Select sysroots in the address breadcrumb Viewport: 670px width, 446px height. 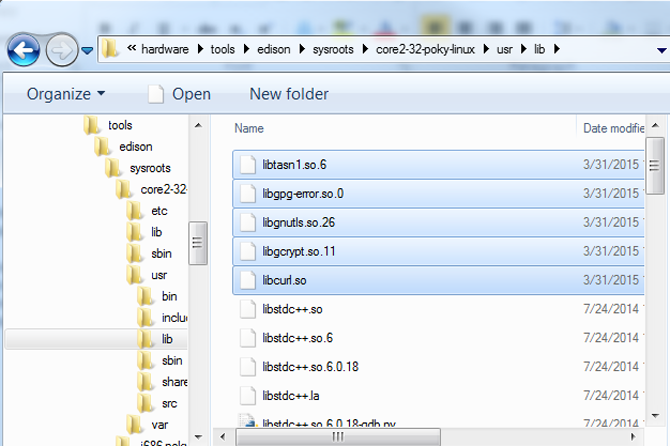click(x=333, y=49)
